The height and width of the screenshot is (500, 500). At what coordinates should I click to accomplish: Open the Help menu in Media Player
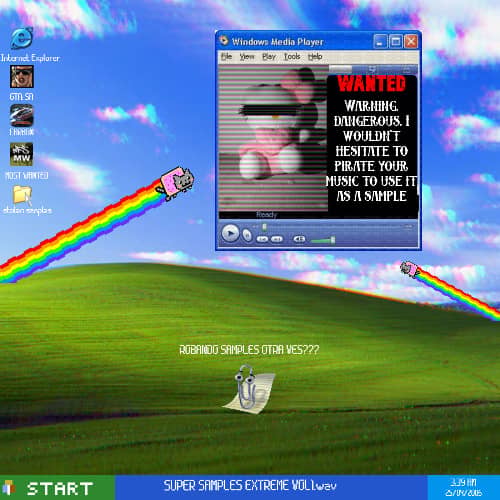[315, 57]
